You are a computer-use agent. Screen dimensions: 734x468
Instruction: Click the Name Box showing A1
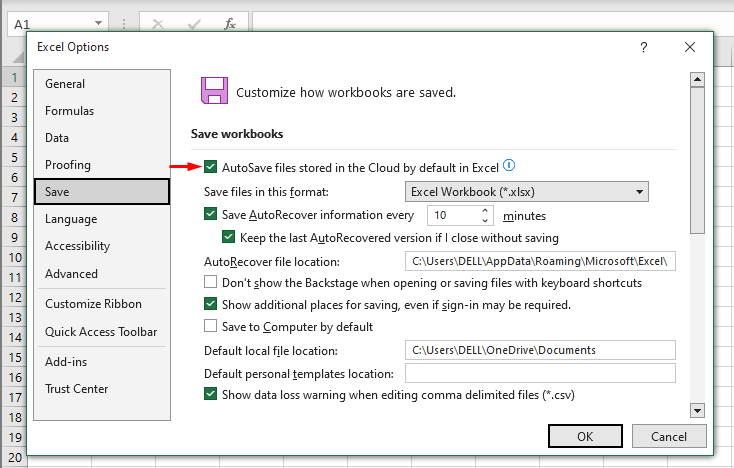coord(49,24)
